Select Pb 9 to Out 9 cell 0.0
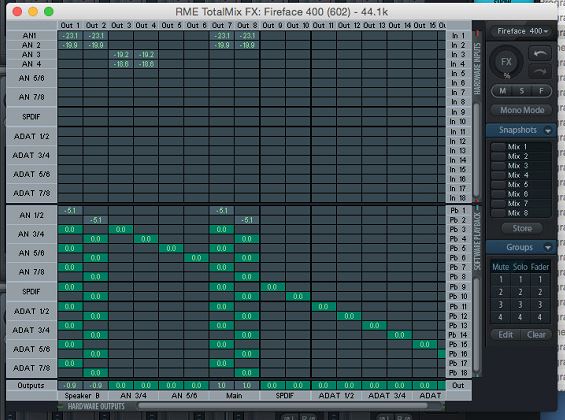 click(272, 287)
